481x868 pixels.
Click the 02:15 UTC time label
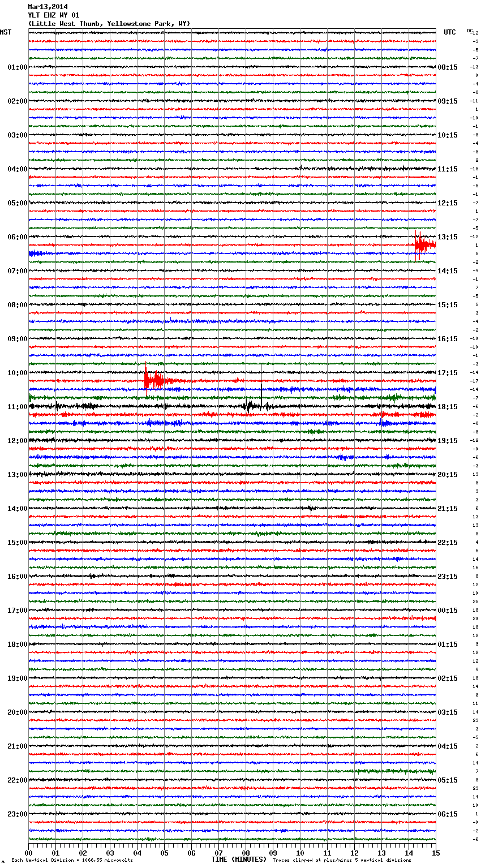(448, 678)
